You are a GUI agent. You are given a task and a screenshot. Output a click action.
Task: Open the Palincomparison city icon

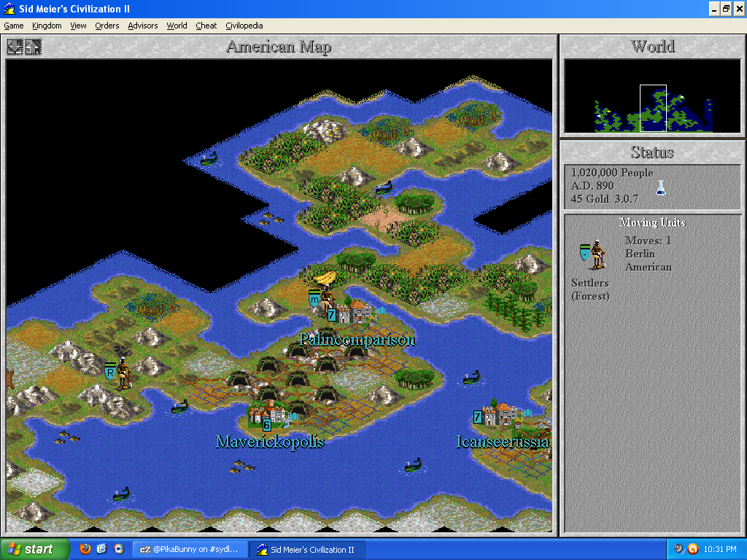355,313
